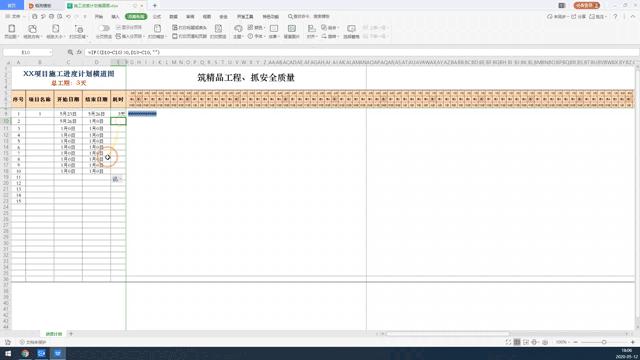Click the Share button
Image resolution: width=640 pixels, height=360 pixels.
point(579,16)
